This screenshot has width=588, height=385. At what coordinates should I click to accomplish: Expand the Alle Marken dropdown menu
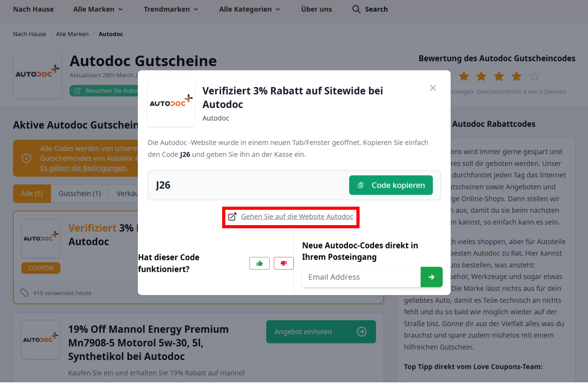(98, 9)
